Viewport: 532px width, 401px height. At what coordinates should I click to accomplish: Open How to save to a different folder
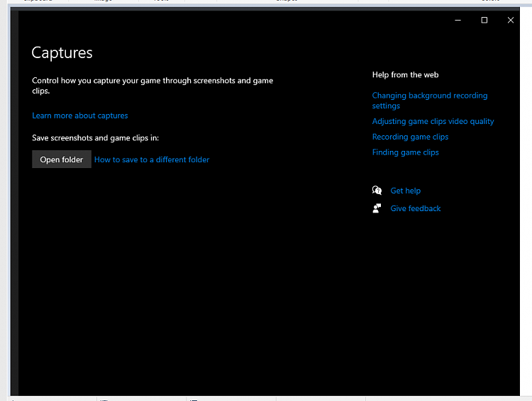point(152,159)
